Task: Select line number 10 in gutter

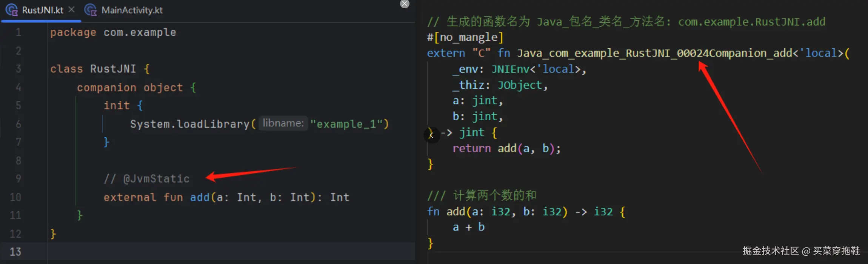Action: tap(15, 197)
